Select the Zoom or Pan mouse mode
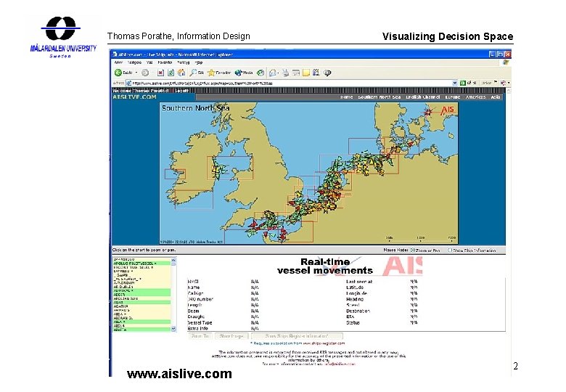The width and height of the screenshot is (566, 392). (414, 250)
